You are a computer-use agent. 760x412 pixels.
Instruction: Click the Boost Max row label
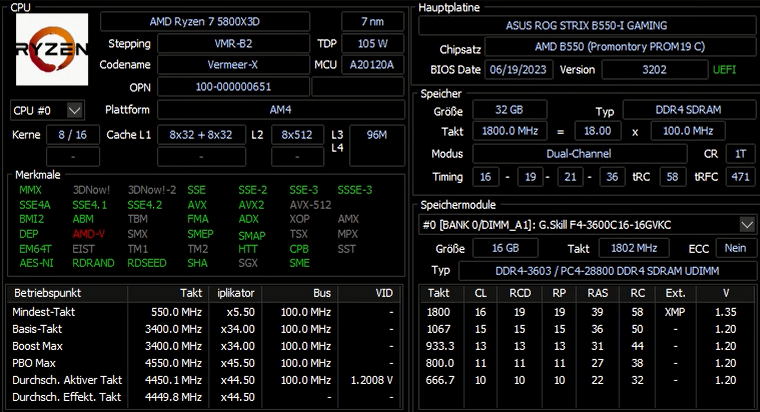point(37,346)
